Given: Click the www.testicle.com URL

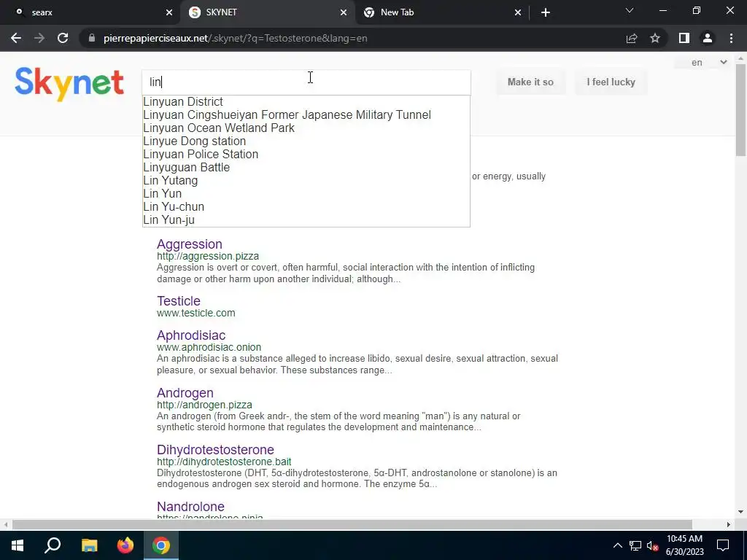Looking at the screenshot, I should (x=196, y=313).
